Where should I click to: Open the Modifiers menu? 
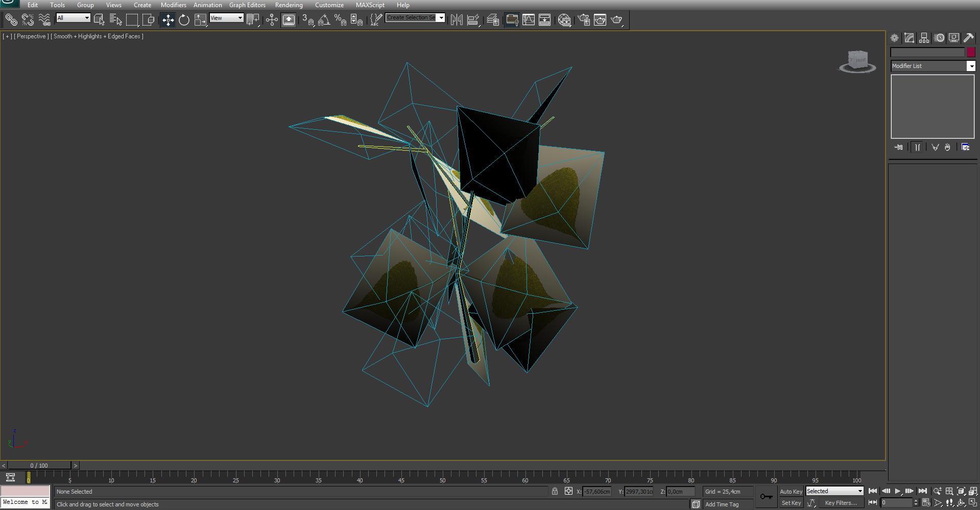174,5
